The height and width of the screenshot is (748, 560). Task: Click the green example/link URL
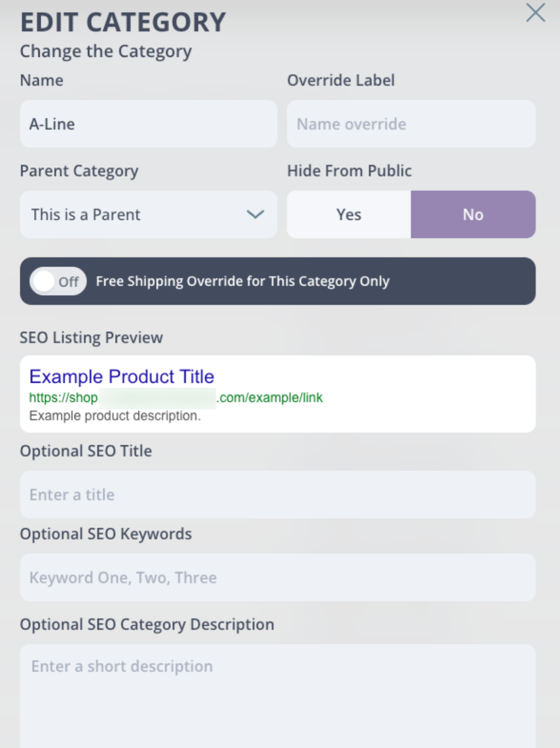(x=176, y=398)
